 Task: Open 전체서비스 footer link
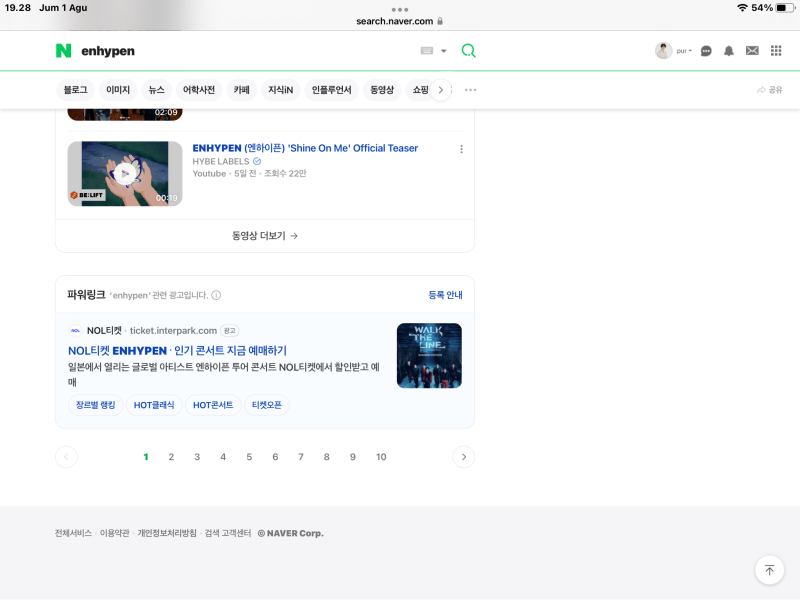tap(73, 533)
